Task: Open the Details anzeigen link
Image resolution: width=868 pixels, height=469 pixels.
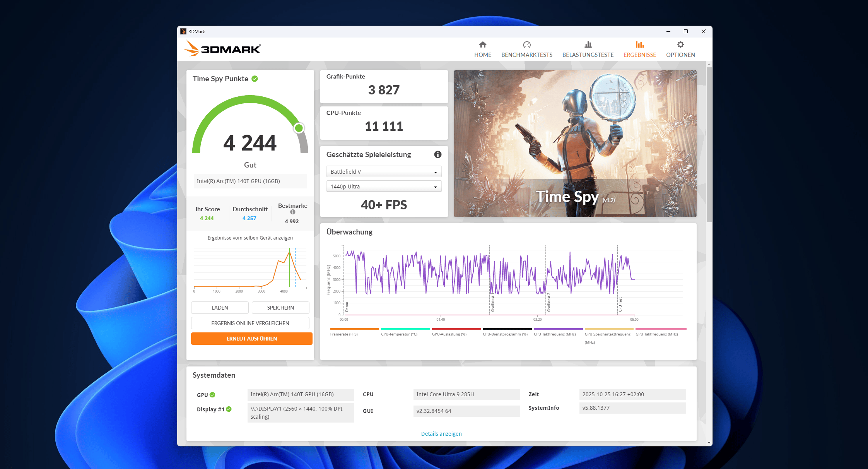Action: [441, 434]
